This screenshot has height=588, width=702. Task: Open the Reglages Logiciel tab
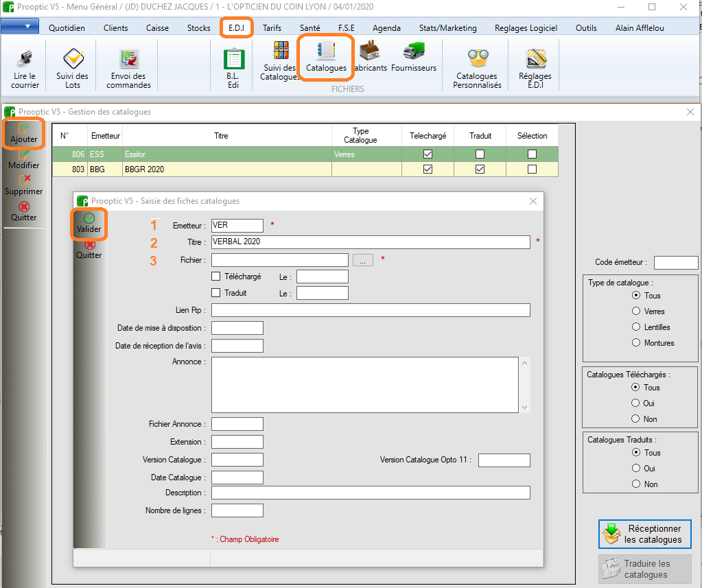point(526,27)
